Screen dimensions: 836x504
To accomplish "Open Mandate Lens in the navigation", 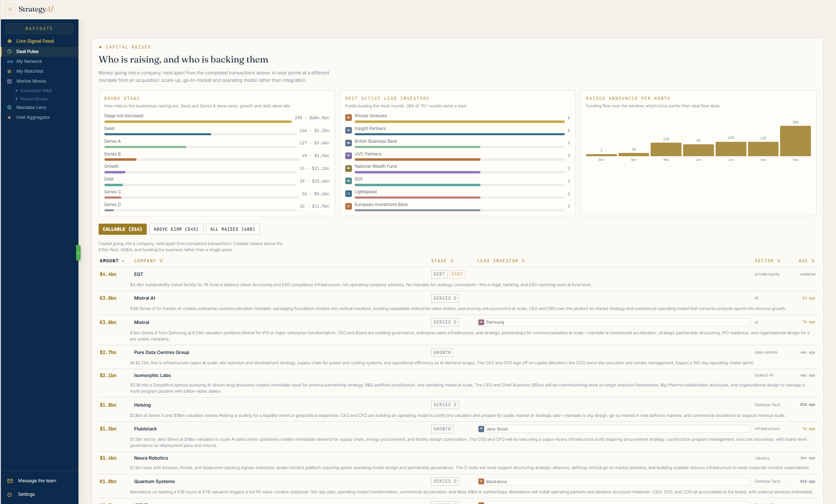I will coord(39,108).
